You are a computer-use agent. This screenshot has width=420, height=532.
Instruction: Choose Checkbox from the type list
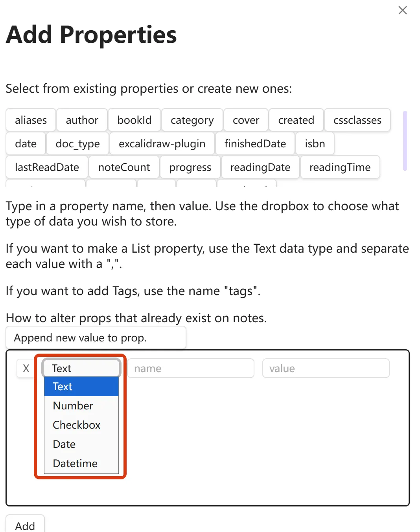(77, 425)
